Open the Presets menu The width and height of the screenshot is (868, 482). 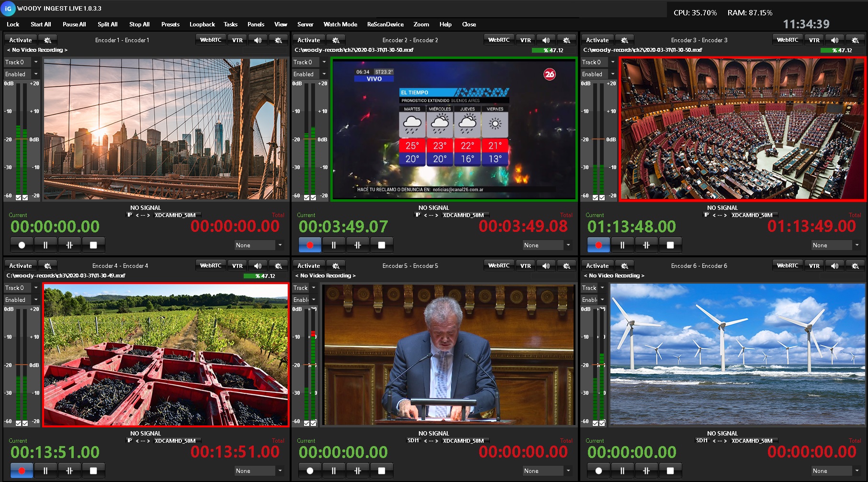170,24
